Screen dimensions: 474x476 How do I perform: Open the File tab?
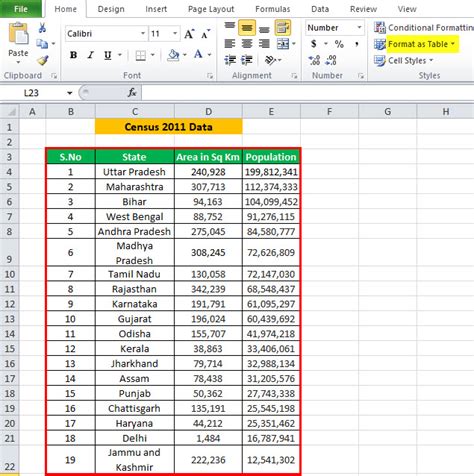pyautogui.click(x=21, y=9)
